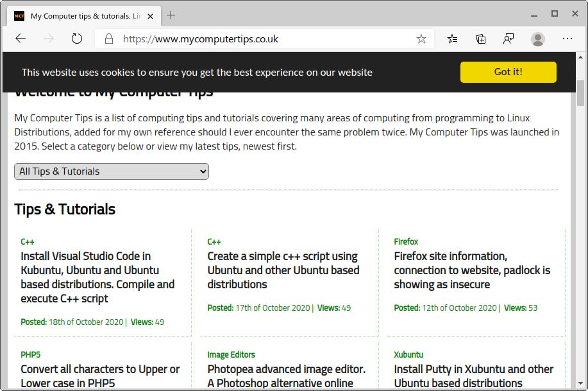Viewport: 588px width, 391px height.
Task: Open the Xubuntu category link
Action: (408, 355)
